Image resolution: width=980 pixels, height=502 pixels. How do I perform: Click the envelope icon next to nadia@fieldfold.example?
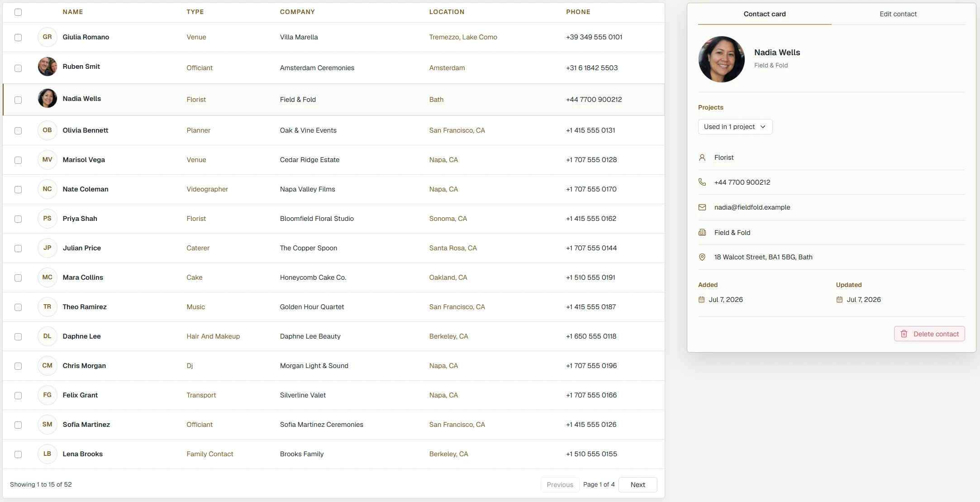tap(702, 207)
